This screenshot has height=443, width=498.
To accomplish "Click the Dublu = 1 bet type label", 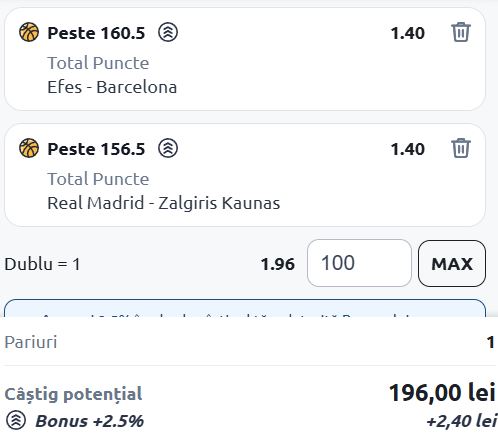I will tap(42, 264).
